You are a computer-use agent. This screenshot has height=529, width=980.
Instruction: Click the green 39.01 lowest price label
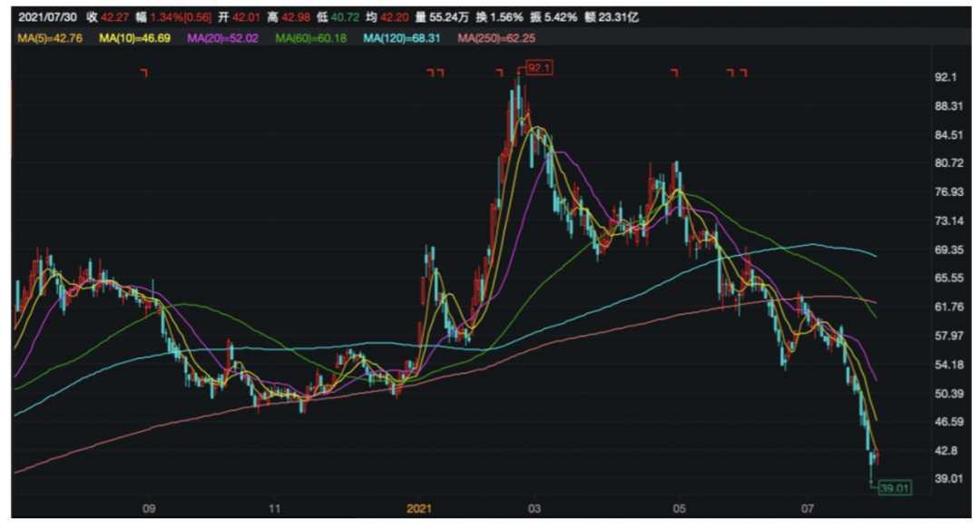point(894,488)
